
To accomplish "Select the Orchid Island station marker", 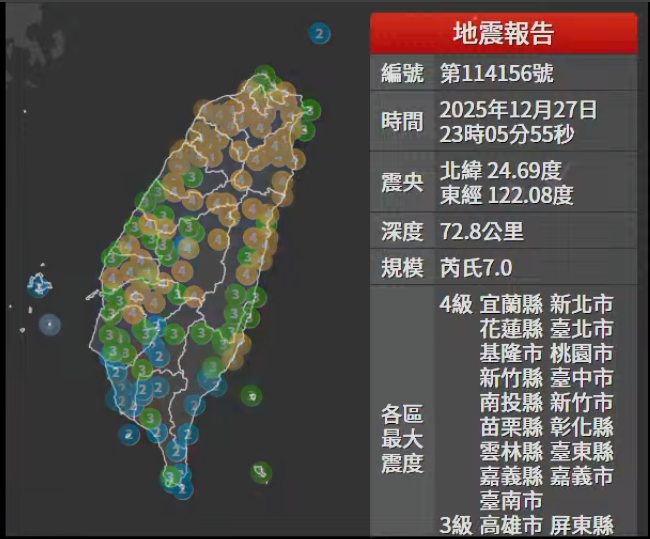I will [261, 472].
